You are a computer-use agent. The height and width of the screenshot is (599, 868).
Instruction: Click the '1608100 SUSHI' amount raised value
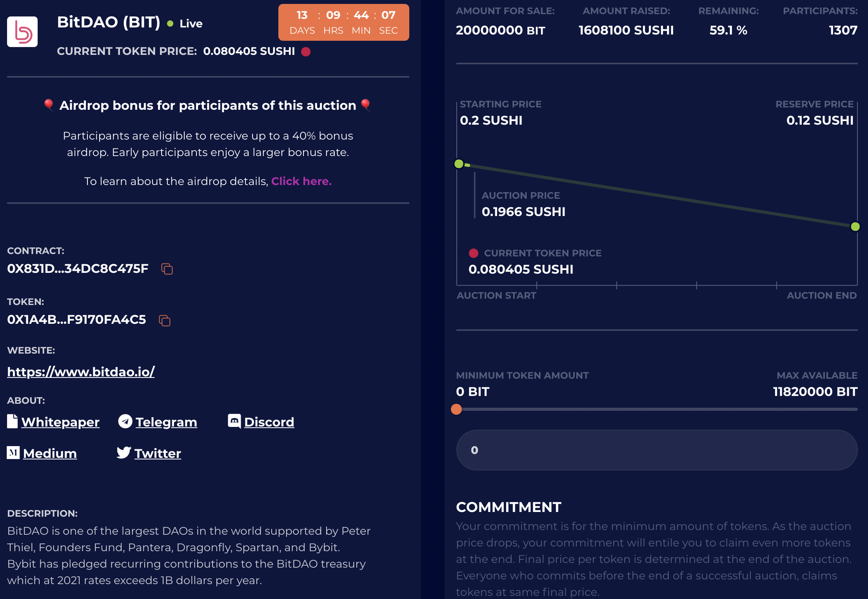coord(626,30)
